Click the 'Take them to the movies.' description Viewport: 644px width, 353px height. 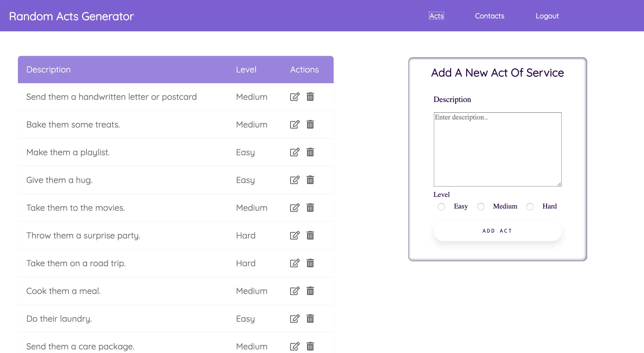click(x=76, y=208)
